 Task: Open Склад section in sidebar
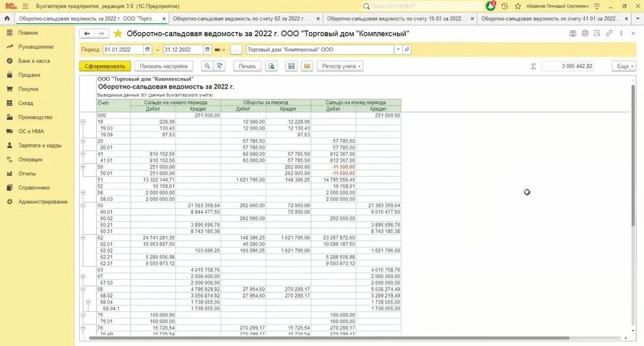coord(26,103)
